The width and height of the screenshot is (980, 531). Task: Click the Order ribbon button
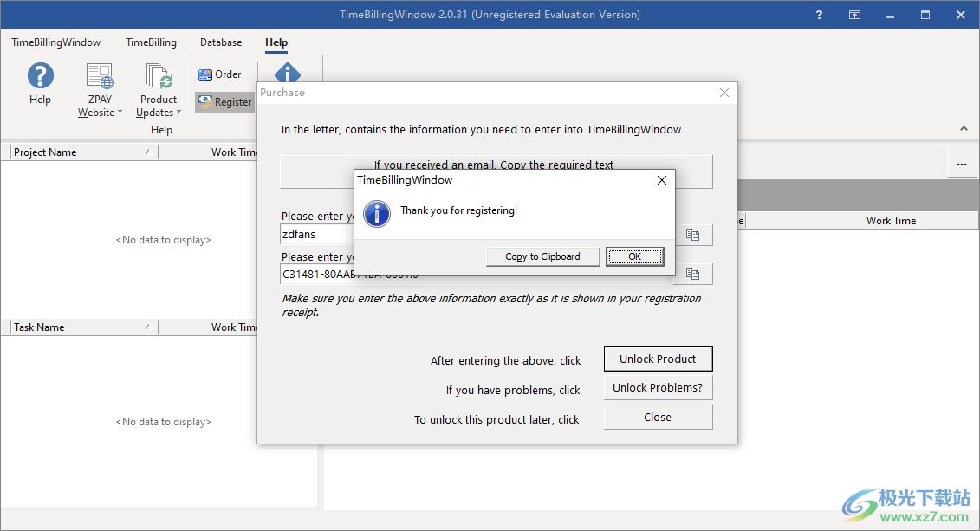pyautogui.click(x=220, y=74)
